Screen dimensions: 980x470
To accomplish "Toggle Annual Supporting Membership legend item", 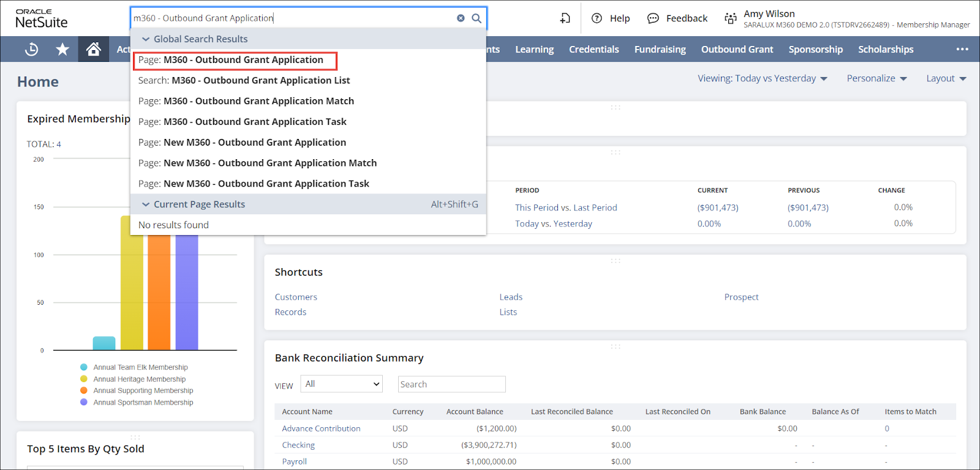I will [143, 390].
